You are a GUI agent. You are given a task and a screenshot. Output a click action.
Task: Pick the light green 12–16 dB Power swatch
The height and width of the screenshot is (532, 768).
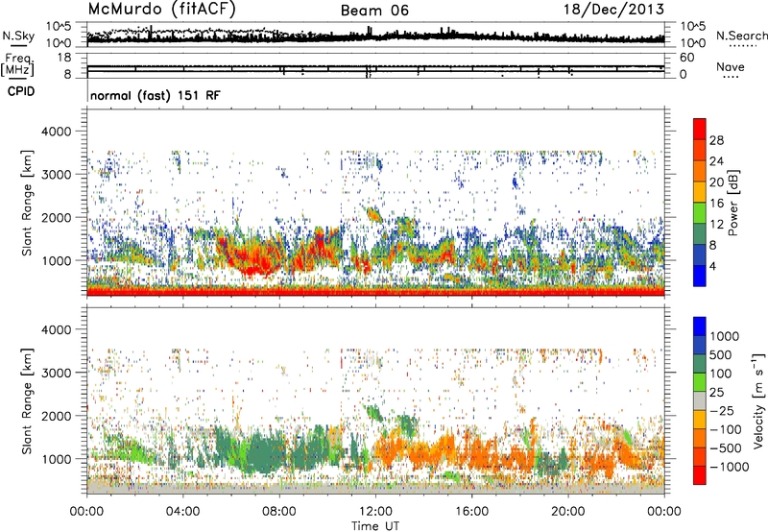pyautogui.click(x=700, y=213)
